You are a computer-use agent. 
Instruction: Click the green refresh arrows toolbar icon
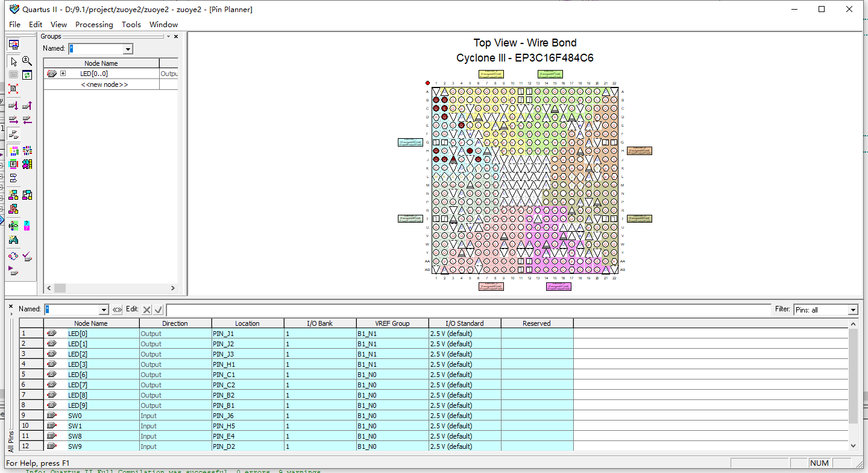(27, 75)
